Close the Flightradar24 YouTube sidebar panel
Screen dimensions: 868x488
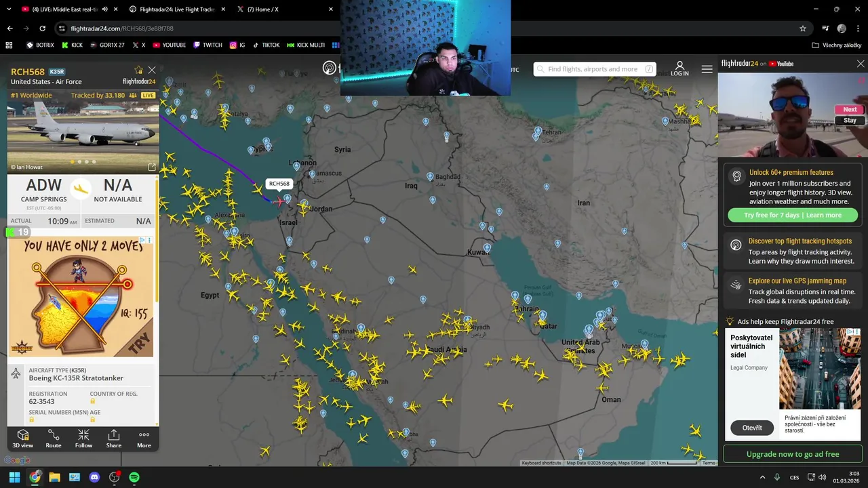[861, 64]
